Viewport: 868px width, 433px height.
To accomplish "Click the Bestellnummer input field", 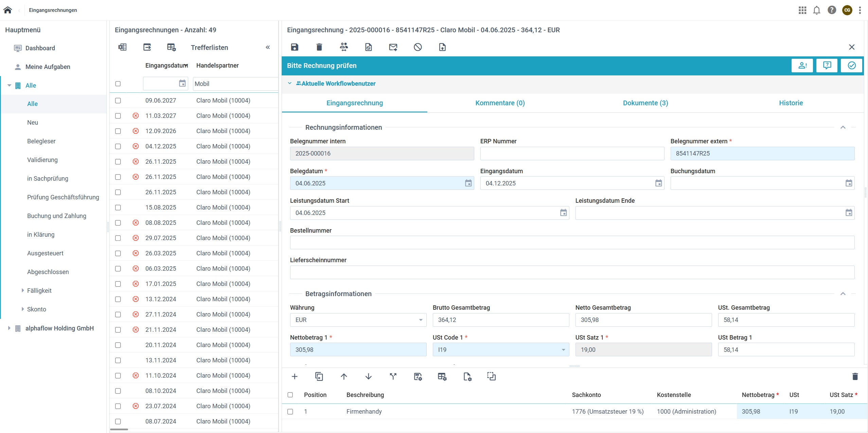I will point(572,242).
